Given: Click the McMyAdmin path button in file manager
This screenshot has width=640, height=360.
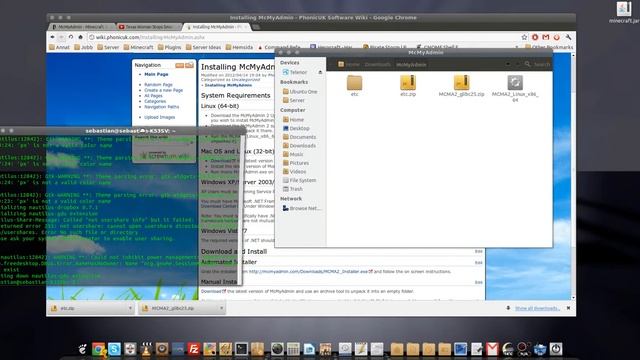Looking at the screenshot, I should pos(411,64).
